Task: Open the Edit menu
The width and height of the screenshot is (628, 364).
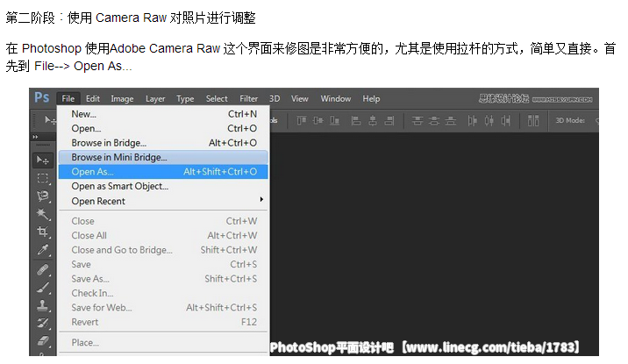Action: click(92, 98)
